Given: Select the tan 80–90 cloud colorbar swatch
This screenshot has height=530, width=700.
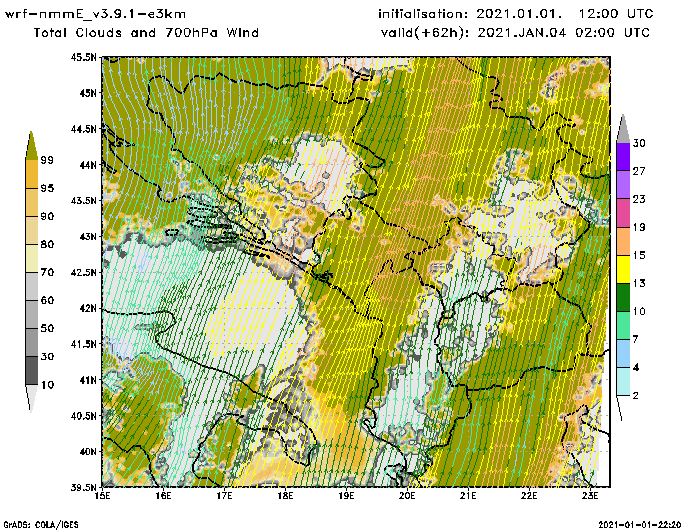Looking at the screenshot, I should point(32,230).
